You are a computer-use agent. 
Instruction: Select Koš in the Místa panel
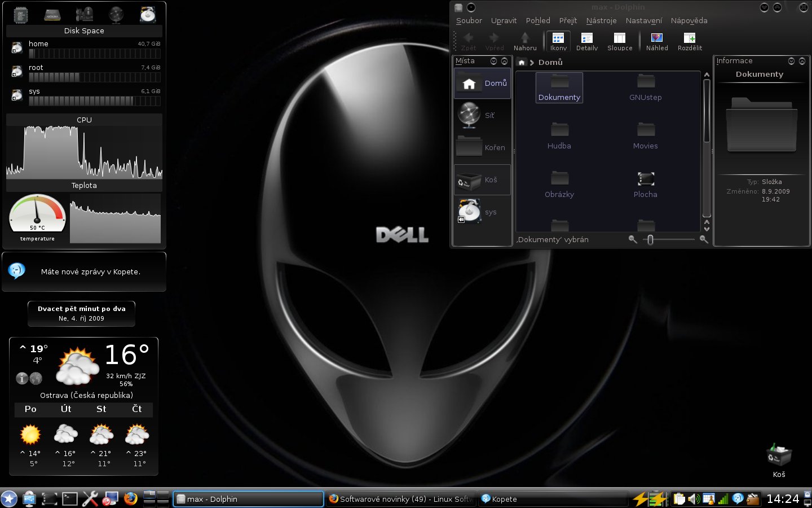482,179
